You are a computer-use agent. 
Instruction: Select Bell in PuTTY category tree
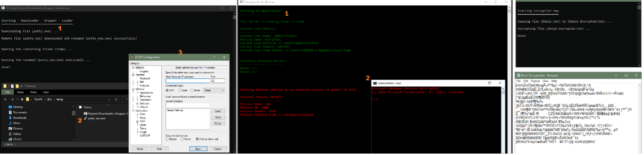141,82
